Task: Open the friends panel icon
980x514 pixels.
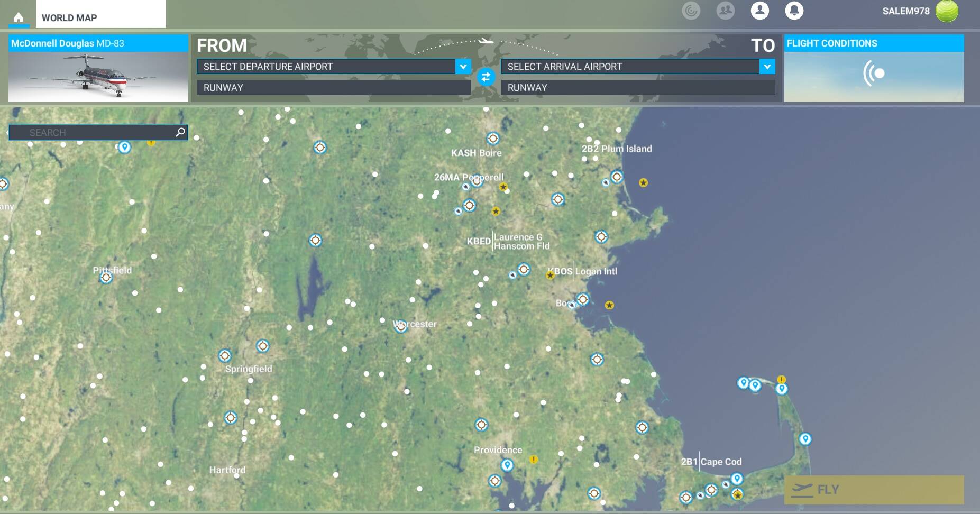Action: (725, 11)
